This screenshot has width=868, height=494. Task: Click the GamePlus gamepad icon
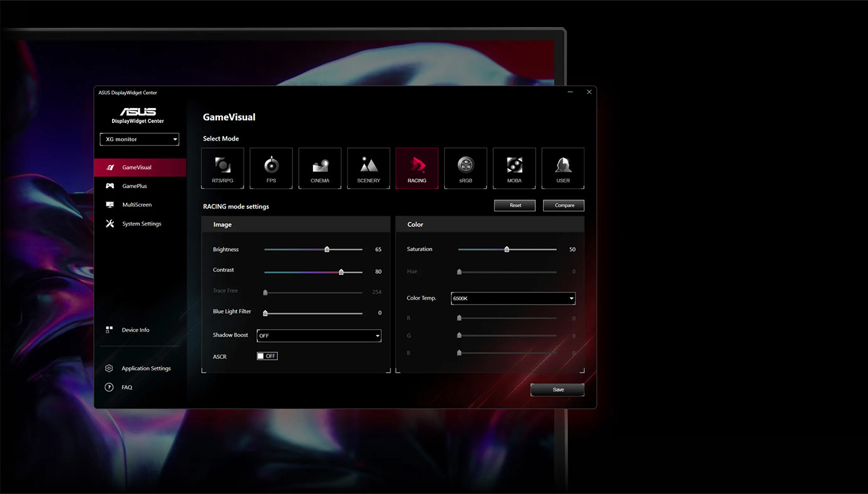click(110, 186)
